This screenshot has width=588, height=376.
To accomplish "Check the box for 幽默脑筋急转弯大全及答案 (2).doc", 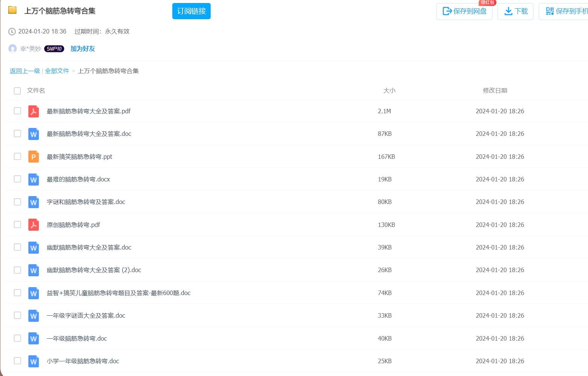I will (x=17, y=270).
